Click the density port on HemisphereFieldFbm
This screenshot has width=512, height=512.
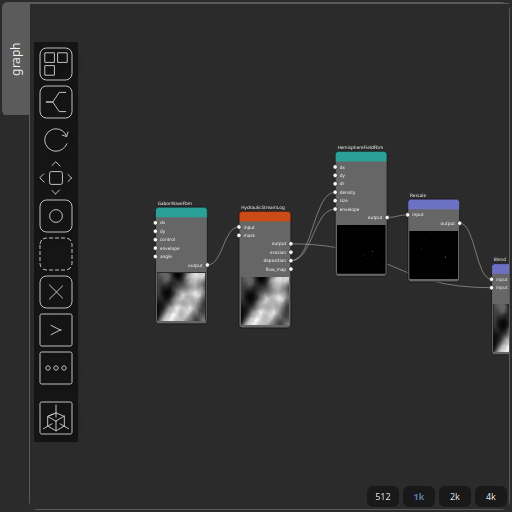pos(335,192)
